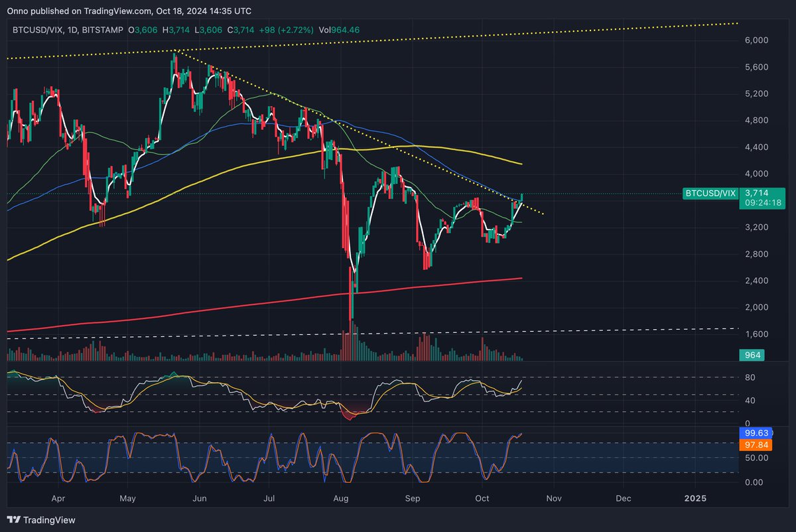The image size is (796, 532).
Task: Click the 2,800 price axis label
Action: click(757, 254)
